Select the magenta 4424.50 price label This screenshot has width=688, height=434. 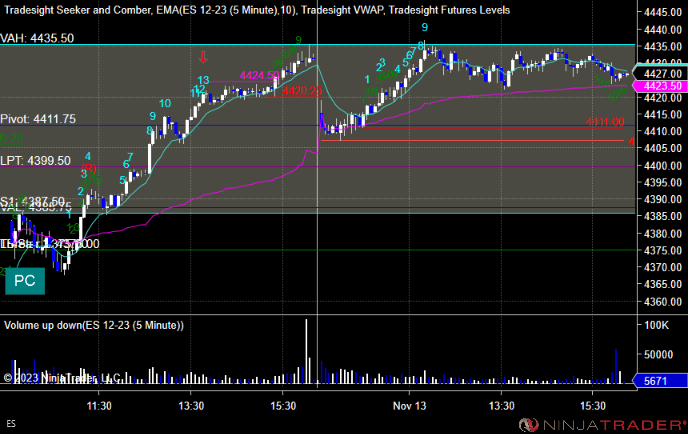[259, 76]
